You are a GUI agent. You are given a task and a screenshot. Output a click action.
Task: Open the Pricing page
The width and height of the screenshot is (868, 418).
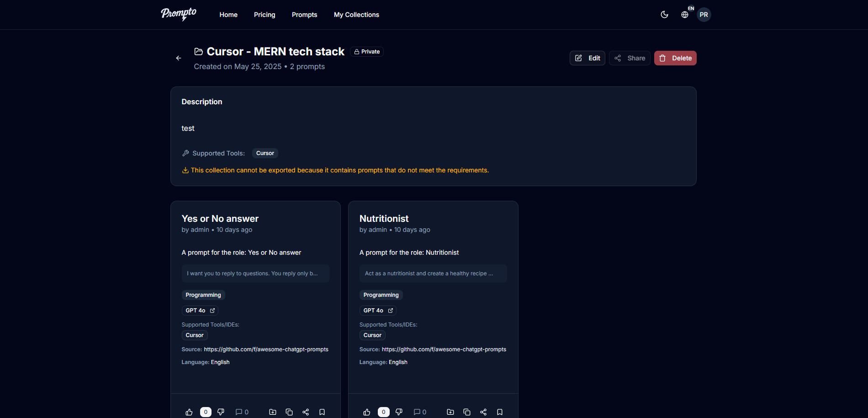click(x=265, y=15)
